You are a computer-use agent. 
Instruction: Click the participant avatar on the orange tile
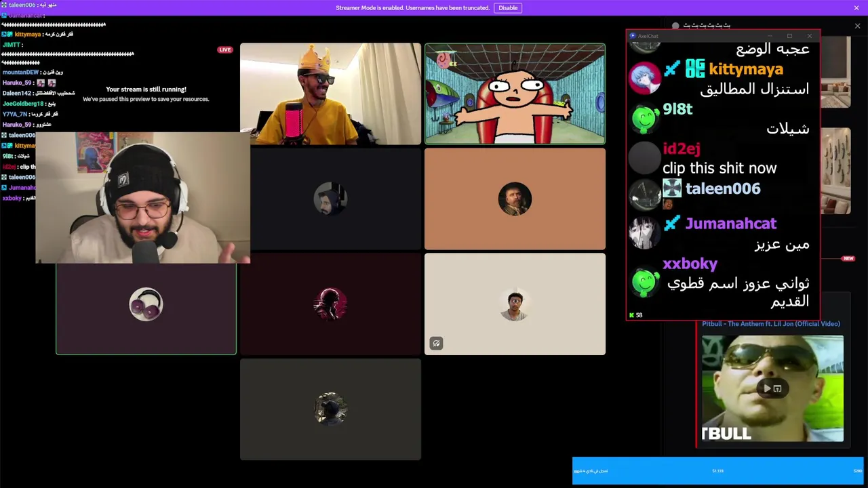(515, 199)
